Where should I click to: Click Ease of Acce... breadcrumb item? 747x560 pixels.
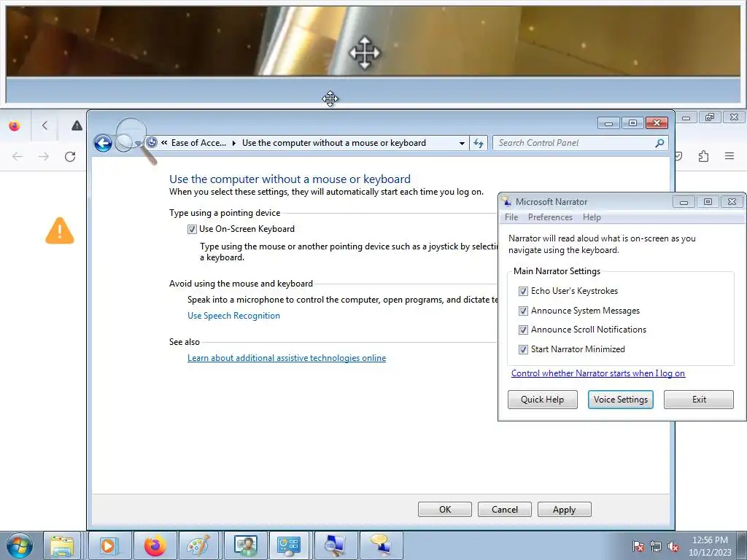(x=198, y=143)
